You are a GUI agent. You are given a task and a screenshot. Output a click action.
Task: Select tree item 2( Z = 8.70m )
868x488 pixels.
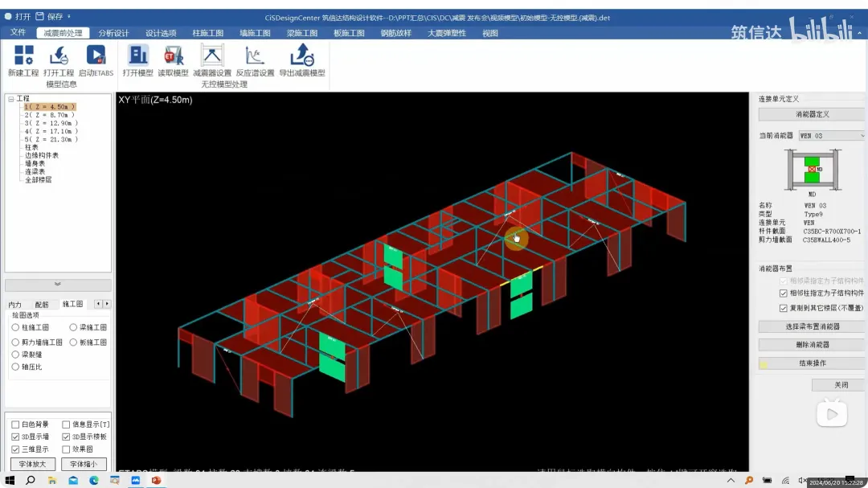(x=49, y=115)
